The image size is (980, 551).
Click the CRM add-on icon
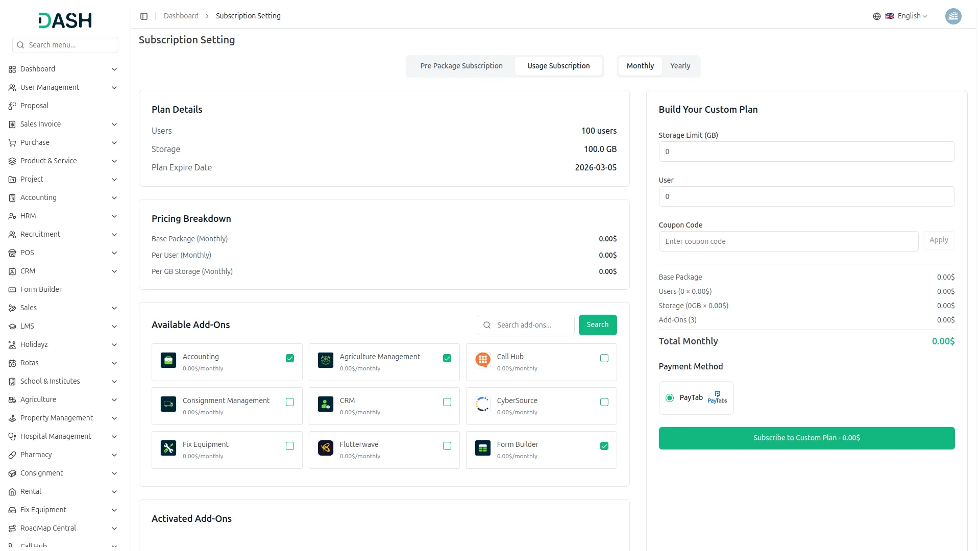pos(326,404)
